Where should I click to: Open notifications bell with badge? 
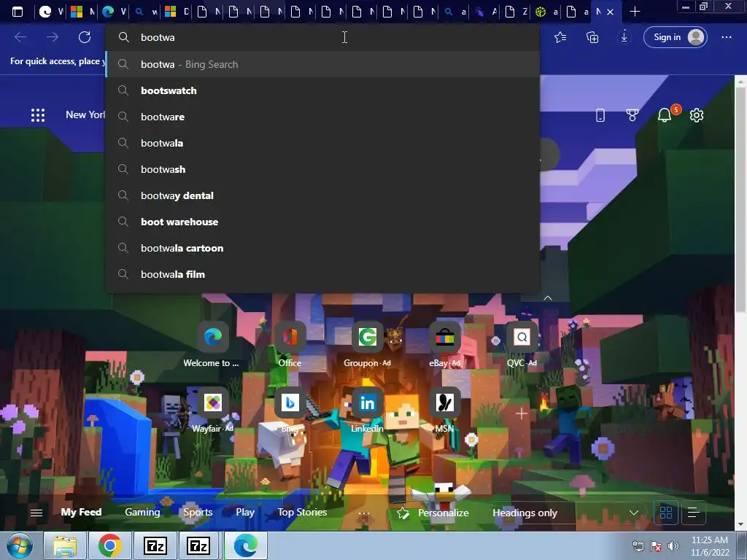tap(665, 114)
